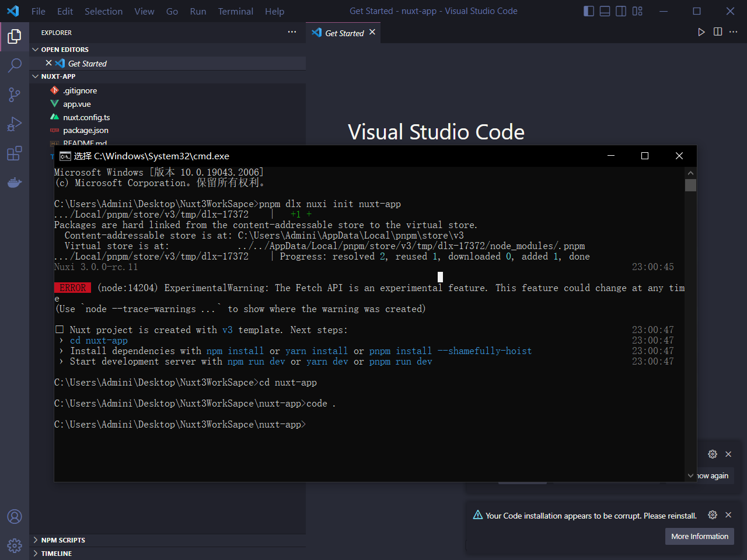Image resolution: width=747 pixels, height=560 pixels.
Task: Open the Accounts menu icon
Action: pos(15,517)
